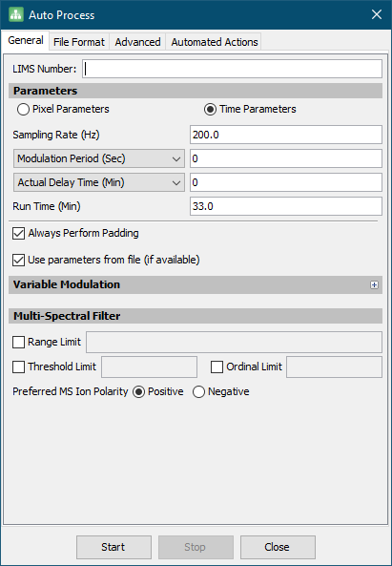Enable the Threshold Limit checkbox
The height and width of the screenshot is (566, 392).
(19, 367)
